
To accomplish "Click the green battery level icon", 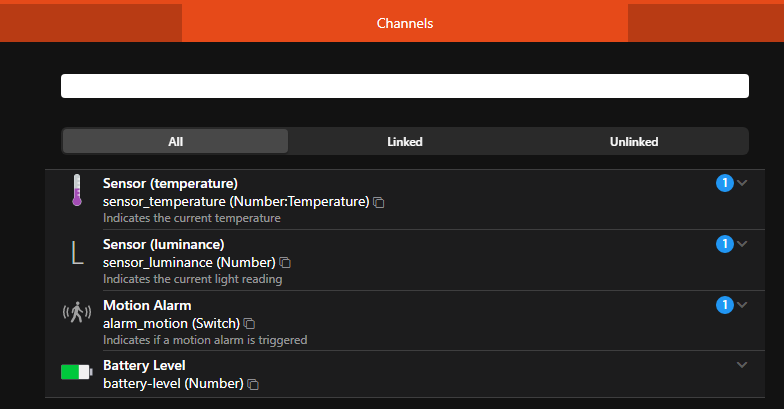I will pyautogui.click(x=76, y=372).
